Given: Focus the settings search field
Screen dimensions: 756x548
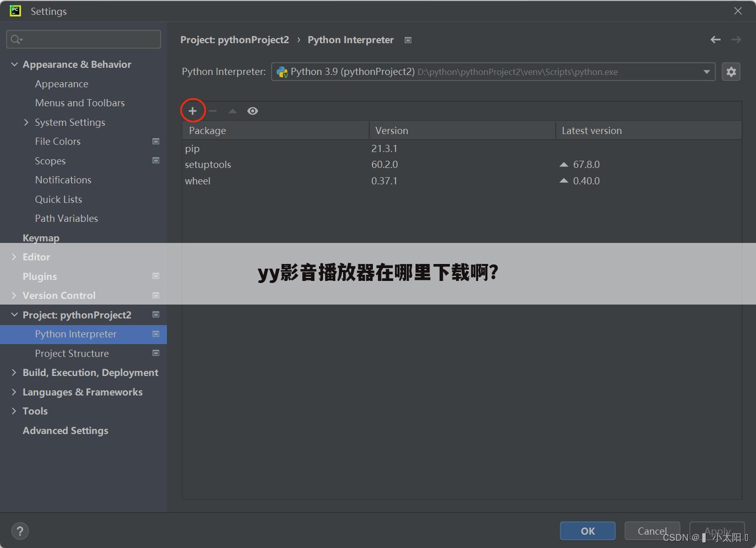Looking at the screenshot, I should [x=83, y=39].
